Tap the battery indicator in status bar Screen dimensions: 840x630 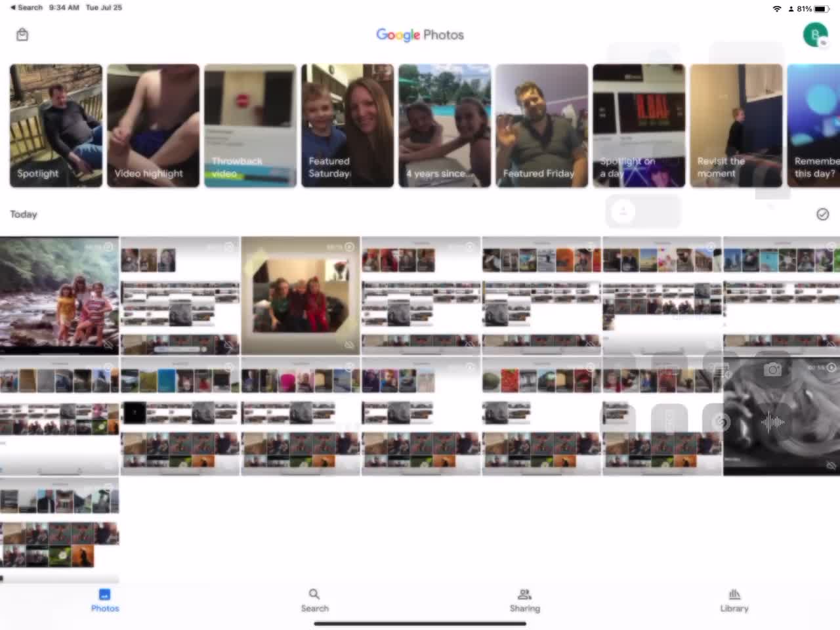821,9
